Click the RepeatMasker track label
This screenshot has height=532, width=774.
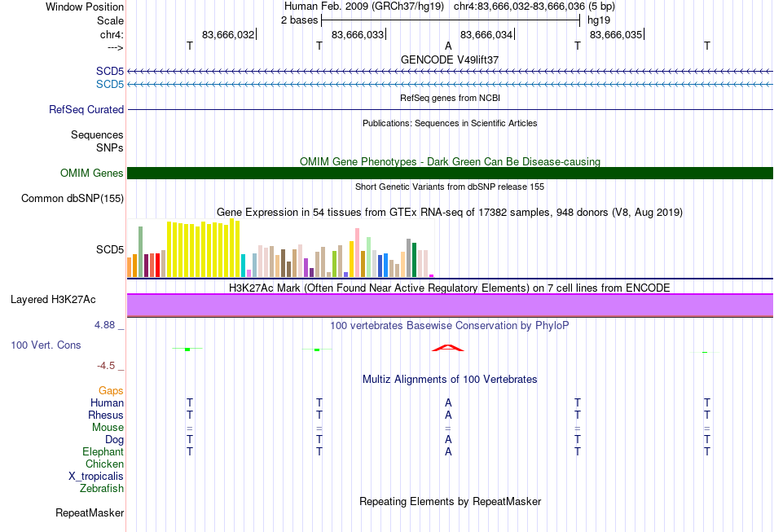(90, 512)
